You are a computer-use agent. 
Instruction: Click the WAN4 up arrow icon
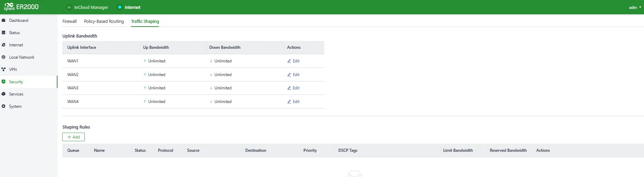pos(145,102)
